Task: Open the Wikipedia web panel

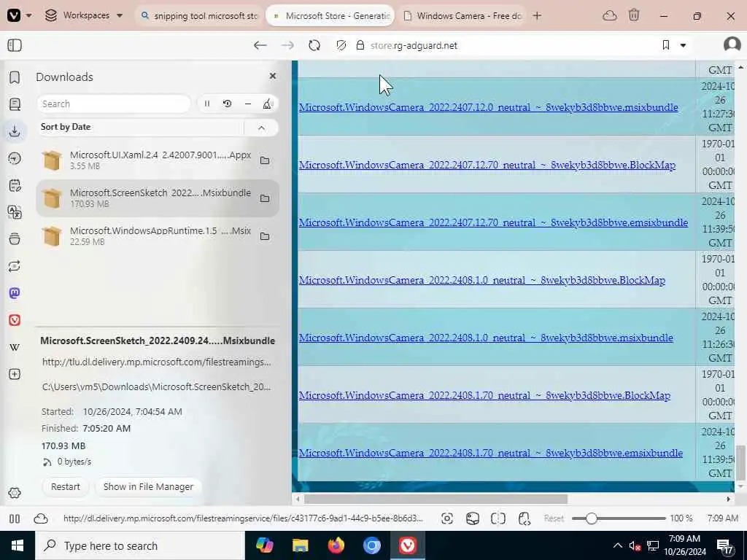Action: click(x=15, y=347)
